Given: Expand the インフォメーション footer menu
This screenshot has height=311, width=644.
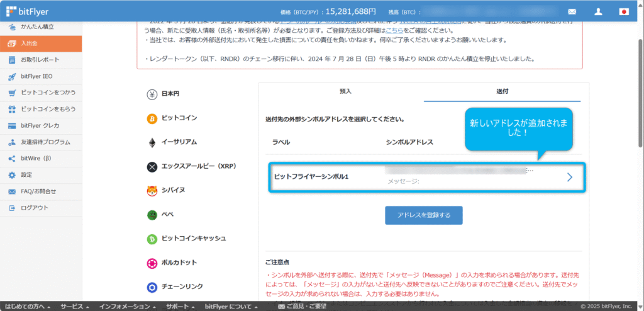Looking at the screenshot, I should click(x=127, y=307).
